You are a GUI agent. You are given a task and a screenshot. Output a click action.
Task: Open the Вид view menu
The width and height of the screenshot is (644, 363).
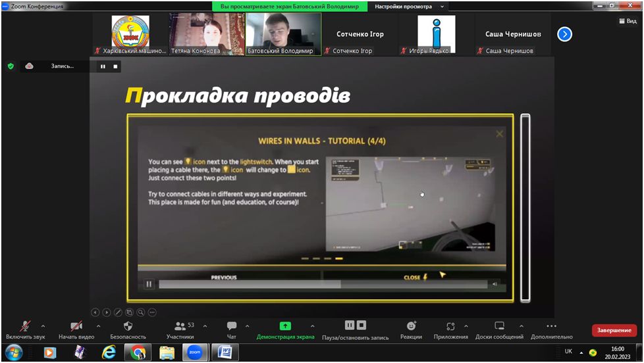[628, 21]
